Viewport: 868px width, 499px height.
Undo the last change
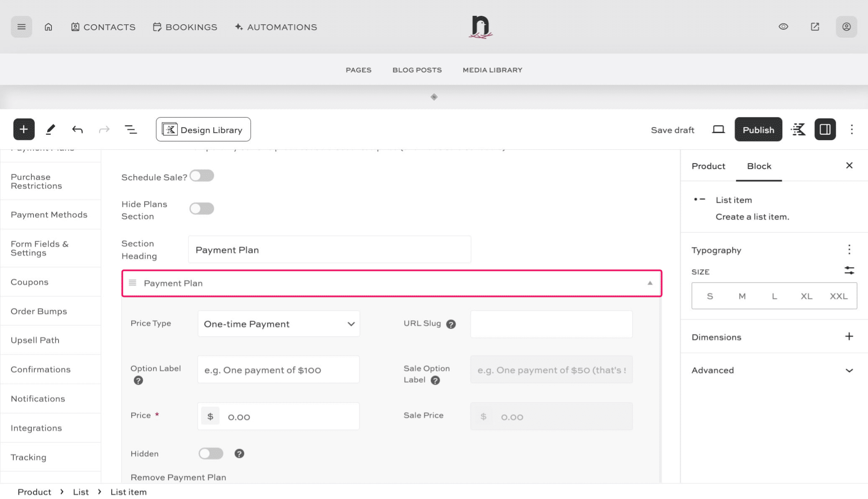click(77, 129)
